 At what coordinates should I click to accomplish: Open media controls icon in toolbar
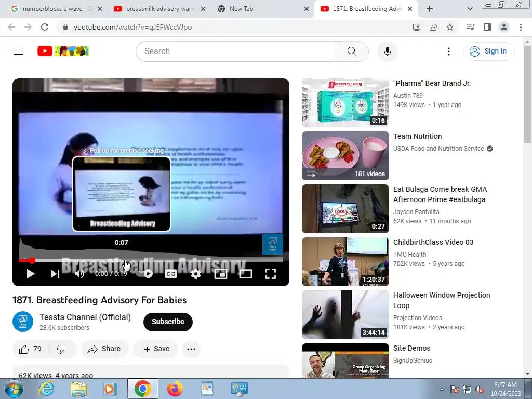[x=470, y=27]
